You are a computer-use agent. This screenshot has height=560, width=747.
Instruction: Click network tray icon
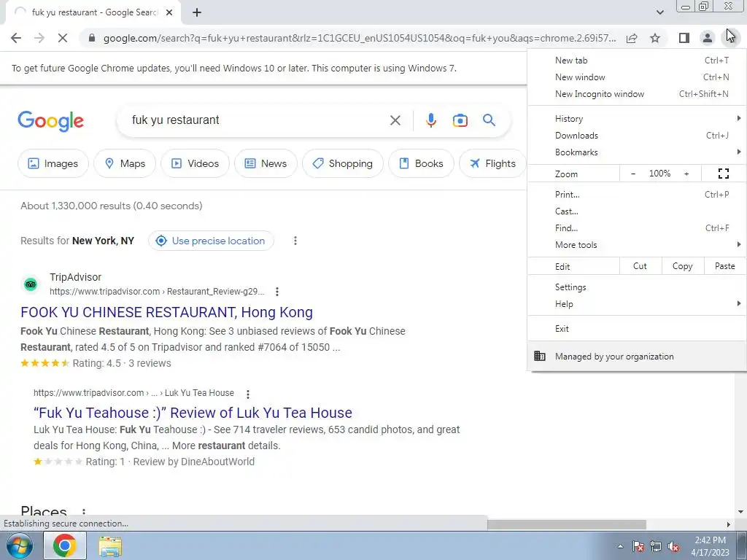(656, 547)
